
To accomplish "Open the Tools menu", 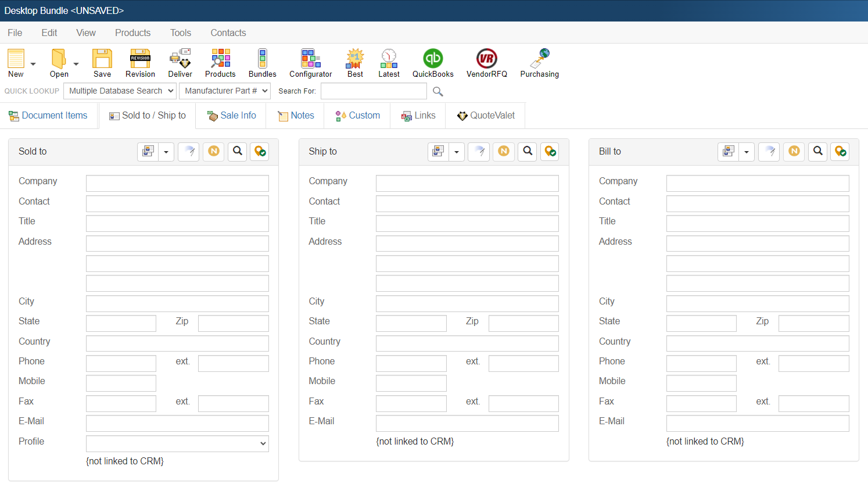I will click(x=181, y=33).
